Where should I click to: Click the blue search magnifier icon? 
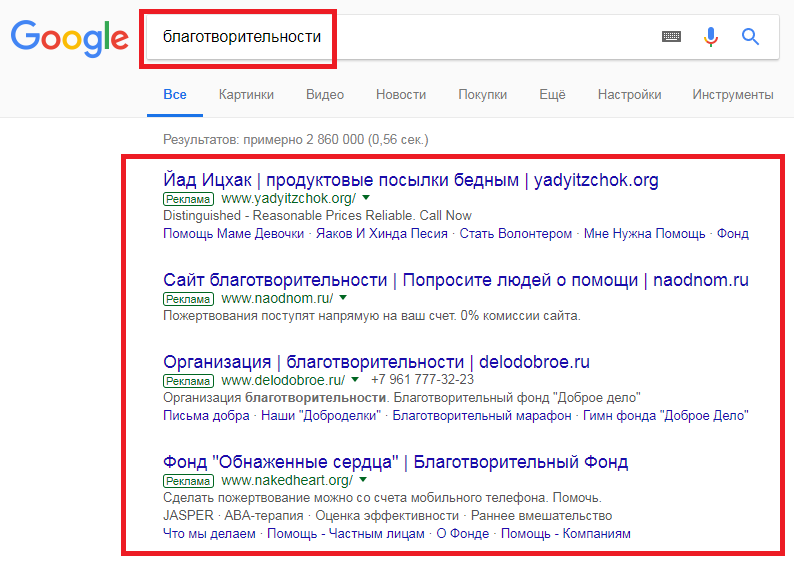coord(750,37)
